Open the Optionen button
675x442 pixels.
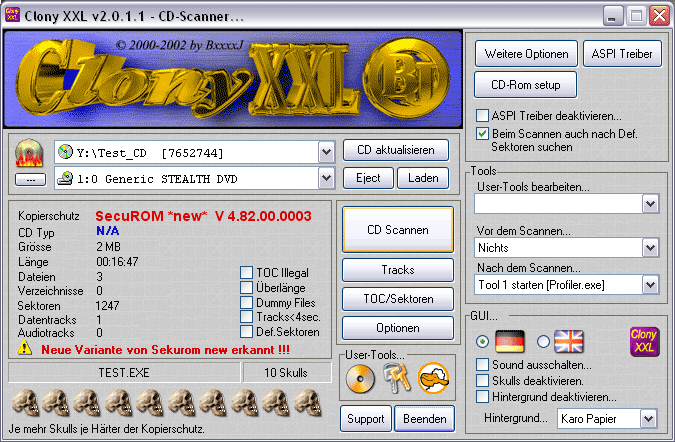click(398, 328)
